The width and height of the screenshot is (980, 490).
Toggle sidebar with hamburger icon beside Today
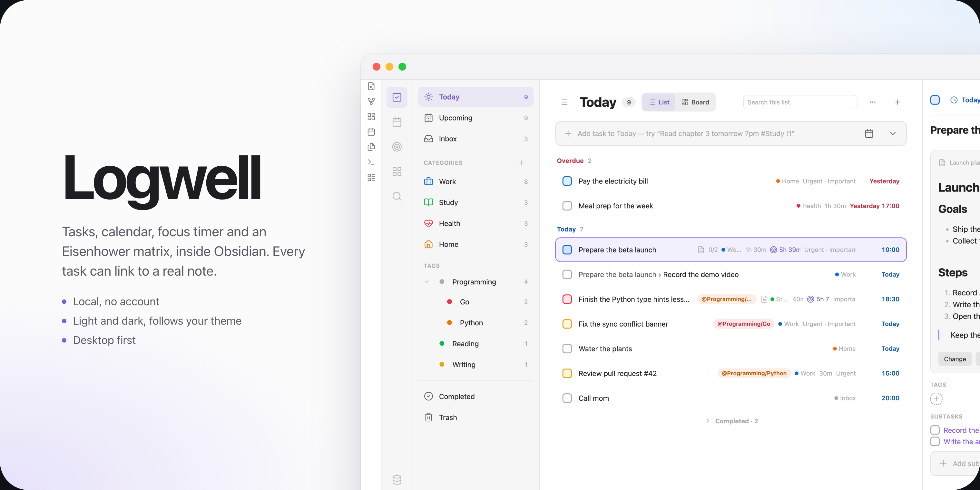(x=564, y=102)
